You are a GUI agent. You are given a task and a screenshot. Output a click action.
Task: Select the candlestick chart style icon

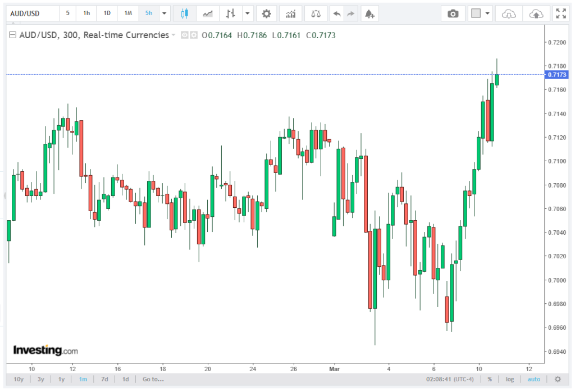pyautogui.click(x=185, y=13)
